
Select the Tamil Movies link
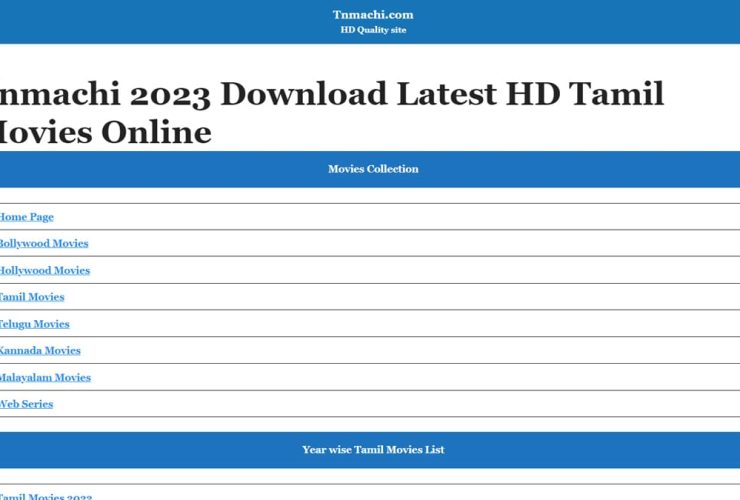point(32,297)
